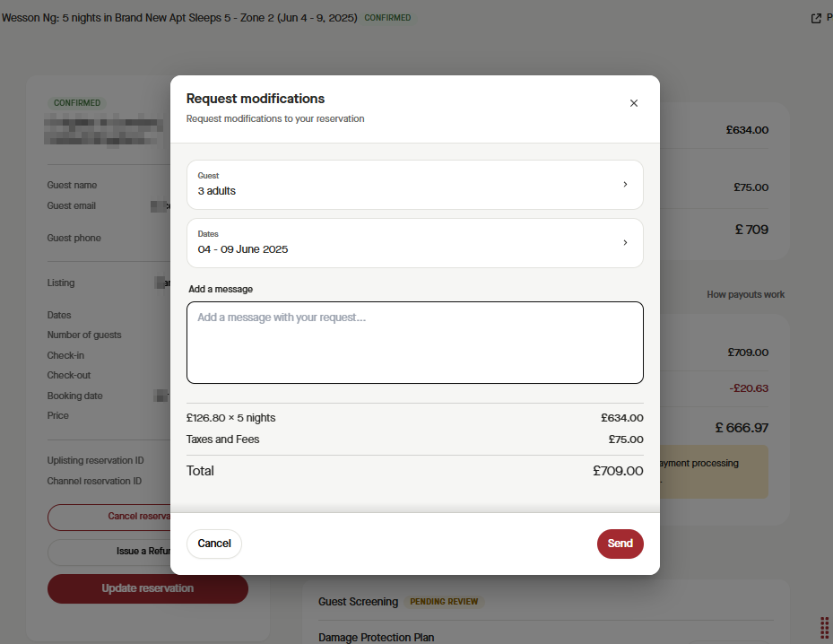This screenshot has height=644, width=833.
Task: Open the external link icon in the top right
Action: point(816,18)
